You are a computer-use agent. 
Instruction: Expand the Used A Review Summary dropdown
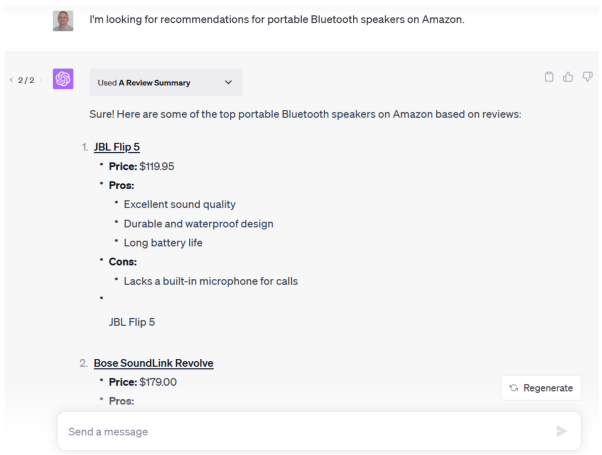(165, 82)
